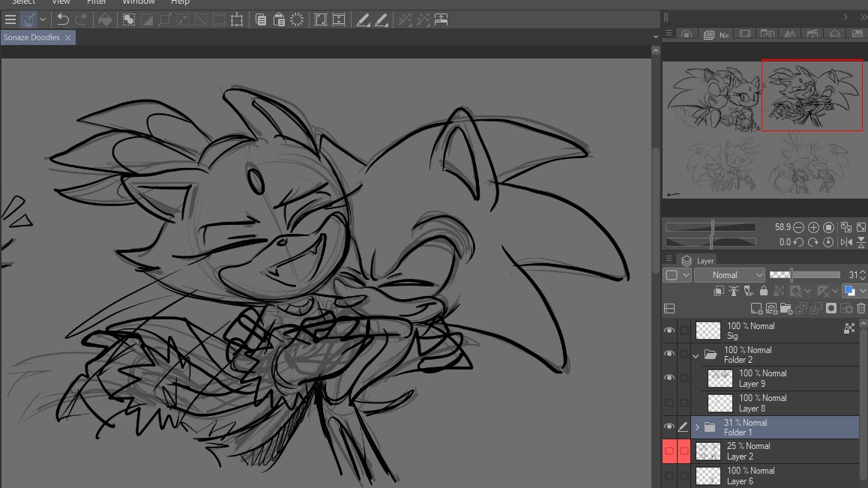Click the Scale/Rotate transform handles icon
Image resolution: width=868 pixels, height=488 pixels.
point(237,20)
